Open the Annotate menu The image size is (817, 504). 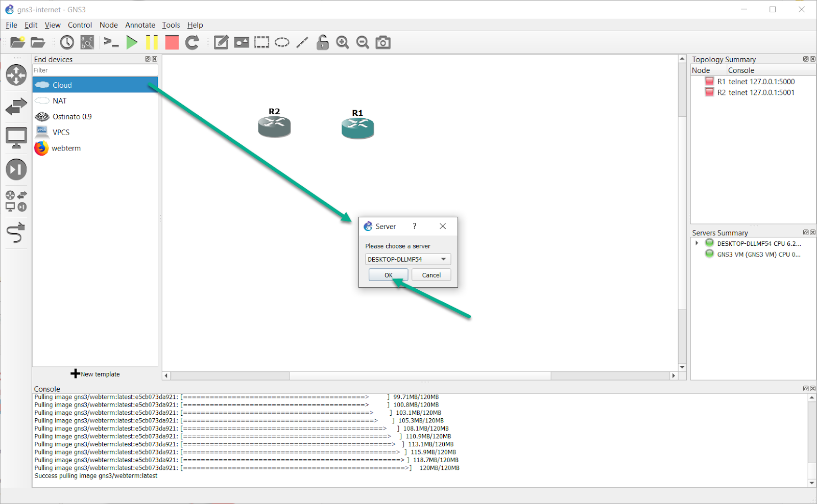click(140, 25)
